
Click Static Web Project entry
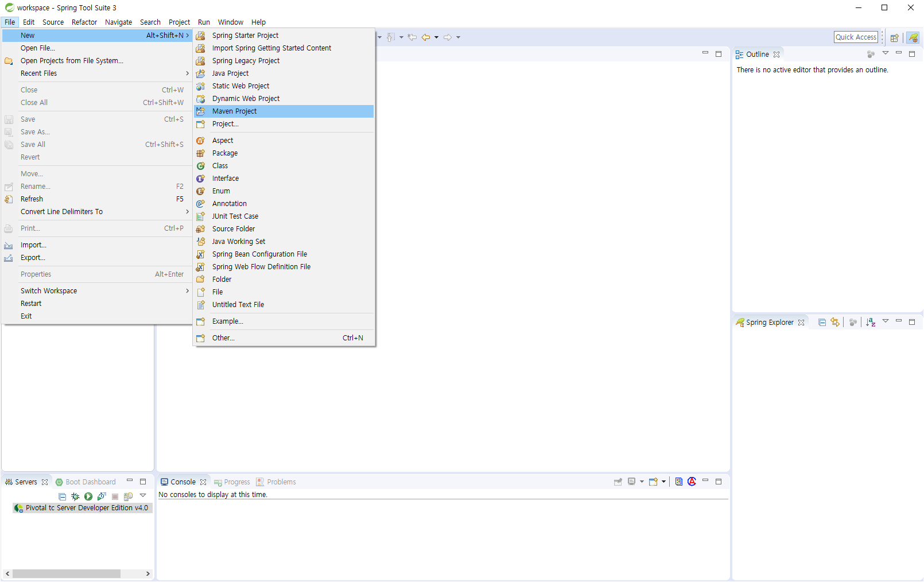pos(284,86)
